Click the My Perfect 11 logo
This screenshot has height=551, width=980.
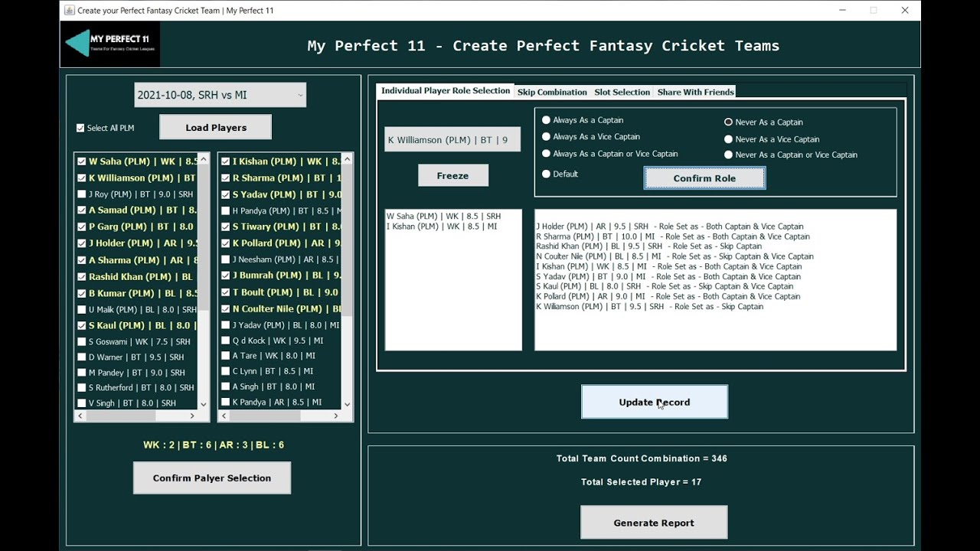click(x=110, y=44)
